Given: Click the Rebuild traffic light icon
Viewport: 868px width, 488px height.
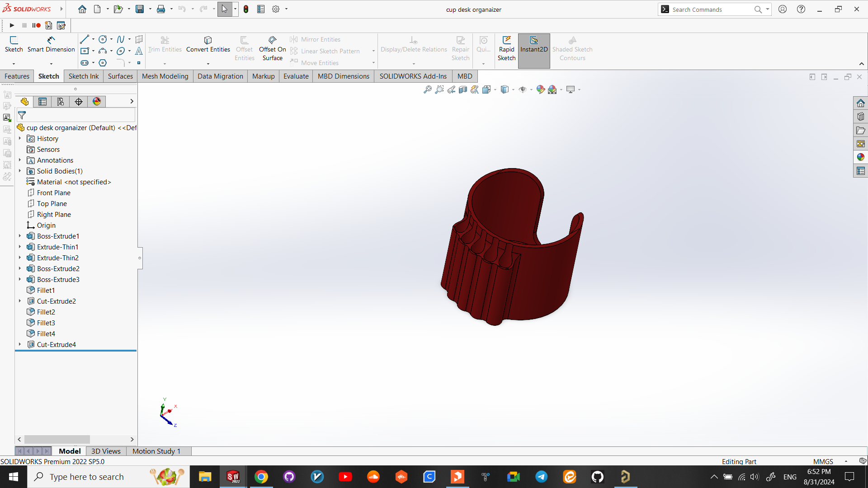Looking at the screenshot, I should click(246, 9).
